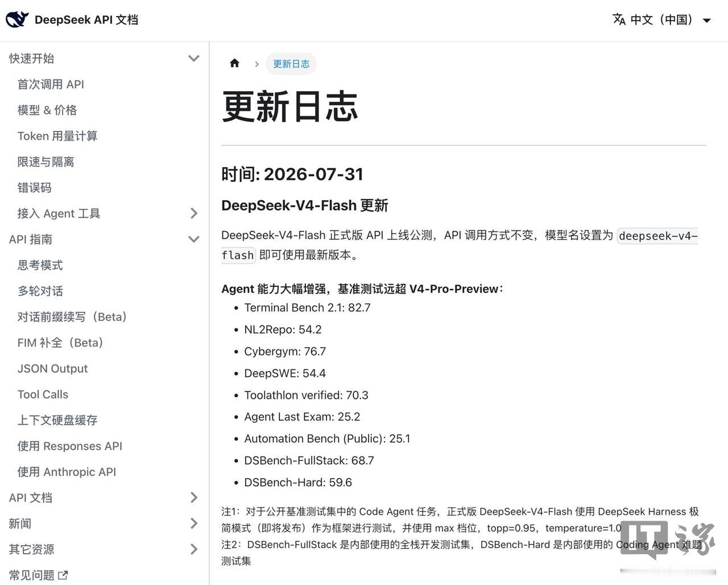
Task: Select Tool Calls in sidebar
Action: coord(43,394)
